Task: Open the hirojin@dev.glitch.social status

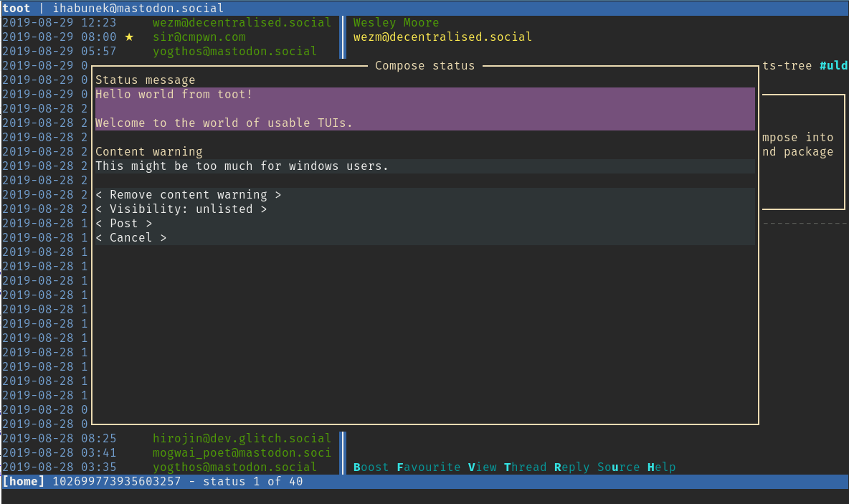Action: [x=242, y=439]
